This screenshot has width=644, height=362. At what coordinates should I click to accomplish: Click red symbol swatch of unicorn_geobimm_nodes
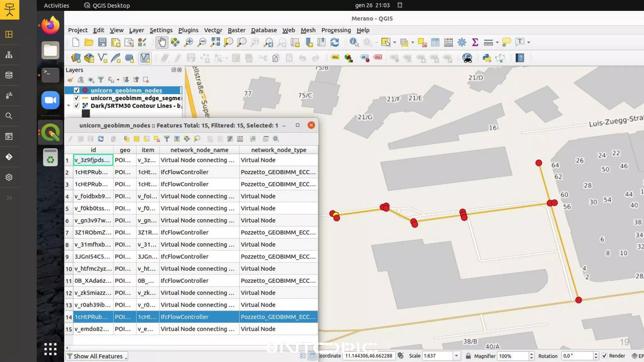(x=85, y=90)
